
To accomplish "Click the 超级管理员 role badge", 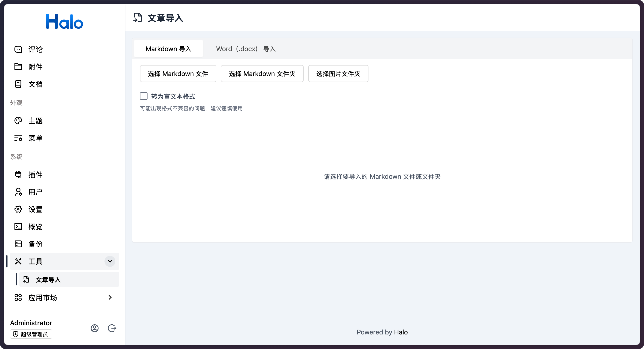I will 31,334.
